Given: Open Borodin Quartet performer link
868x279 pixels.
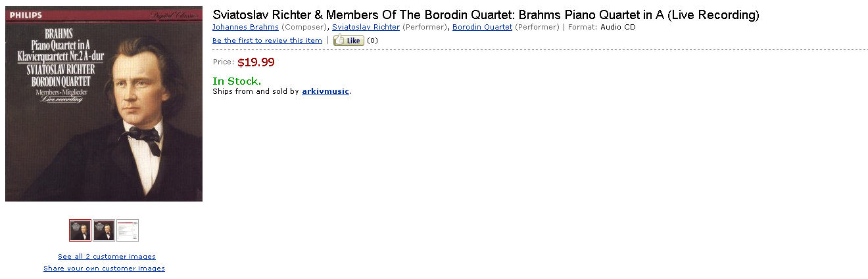Looking at the screenshot, I should pyautogui.click(x=482, y=27).
